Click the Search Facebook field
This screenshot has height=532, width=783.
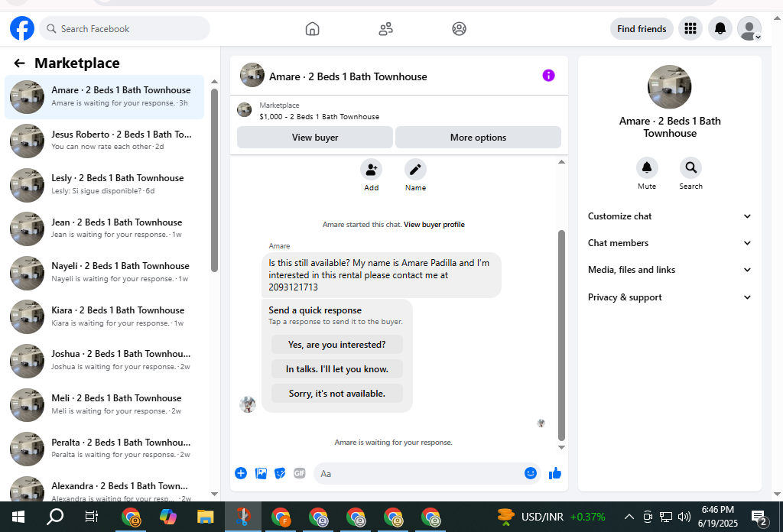125,28
